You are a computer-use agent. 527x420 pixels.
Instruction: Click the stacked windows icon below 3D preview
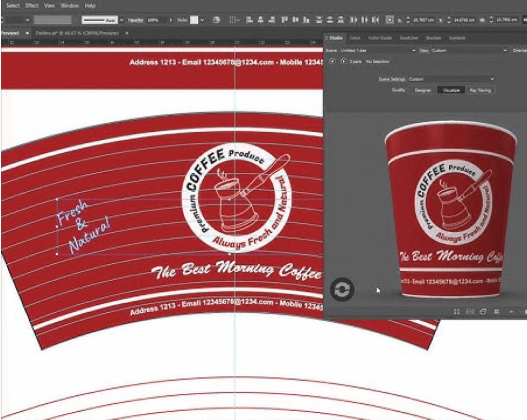tap(483, 312)
